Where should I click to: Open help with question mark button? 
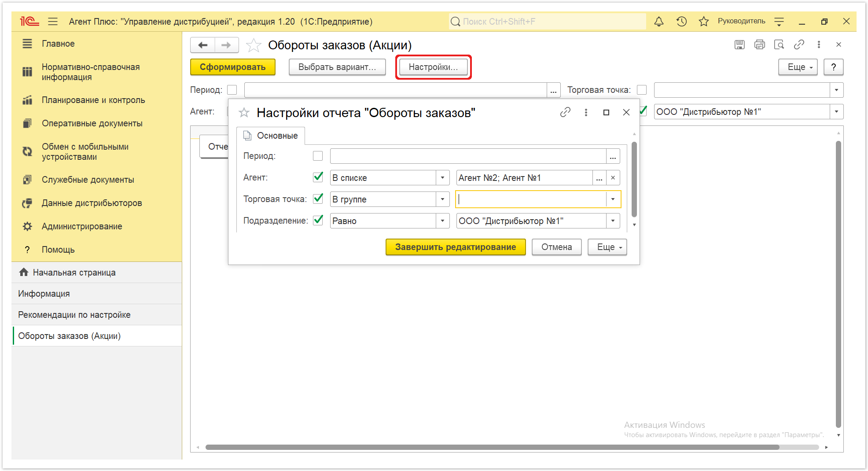(x=833, y=67)
